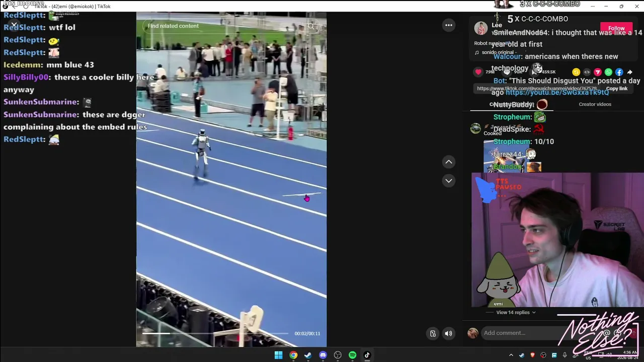Follow the video creator
Viewport: 644px width, 362px height.
pyautogui.click(x=616, y=28)
